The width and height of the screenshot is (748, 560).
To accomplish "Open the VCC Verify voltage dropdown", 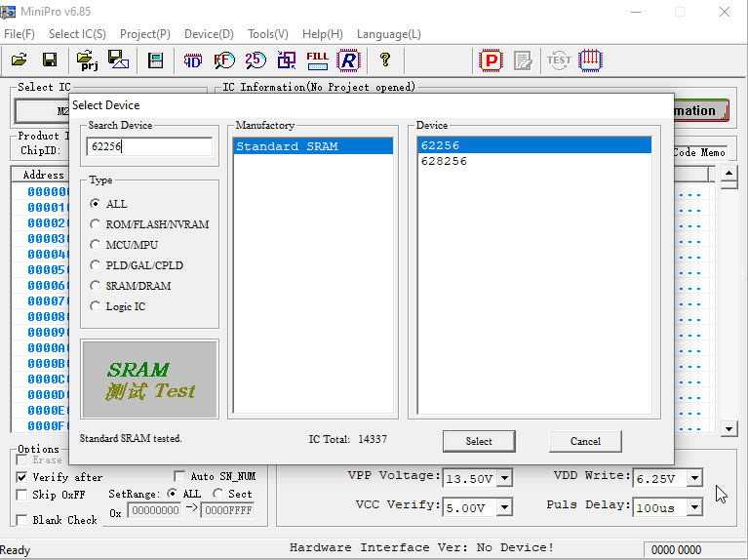I will click(504, 507).
